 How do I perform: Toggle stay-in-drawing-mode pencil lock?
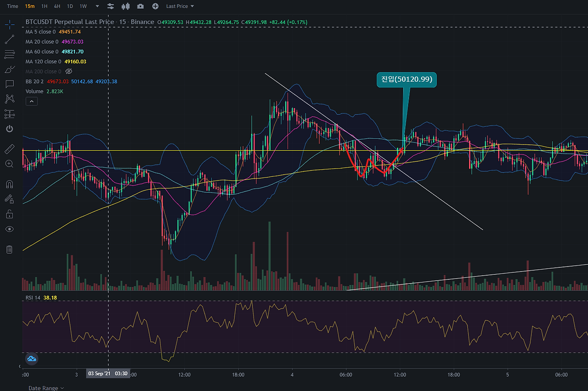9,199
